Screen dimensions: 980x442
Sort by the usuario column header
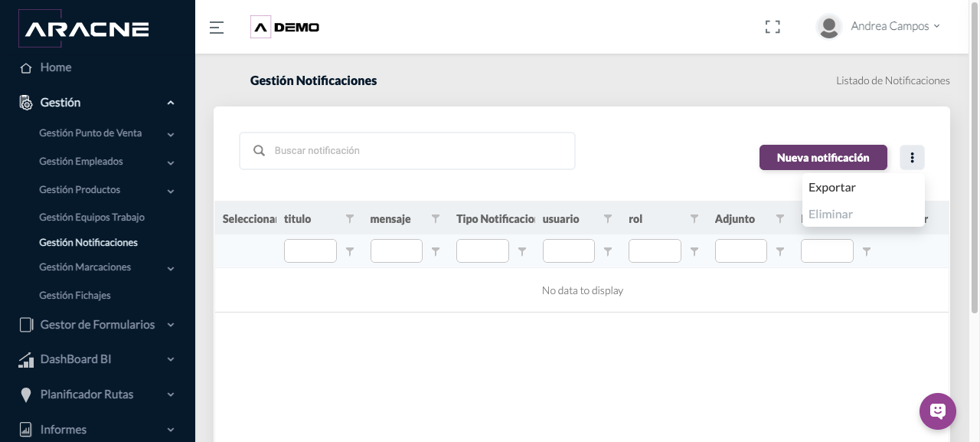click(x=561, y=219)
